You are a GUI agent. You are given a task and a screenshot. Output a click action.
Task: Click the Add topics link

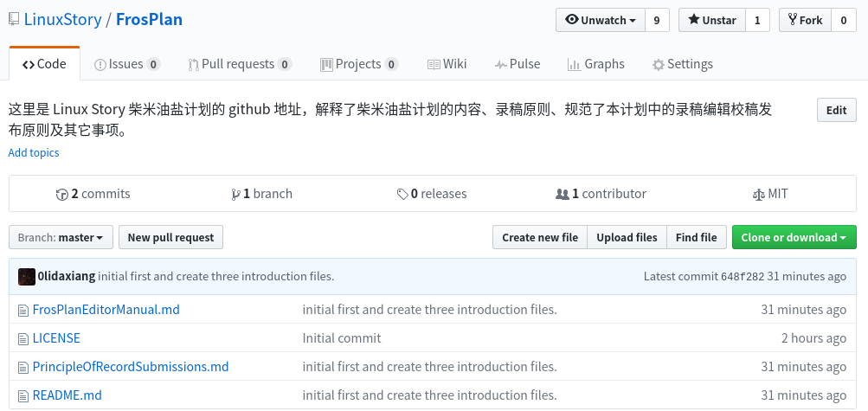pos(34,152)
